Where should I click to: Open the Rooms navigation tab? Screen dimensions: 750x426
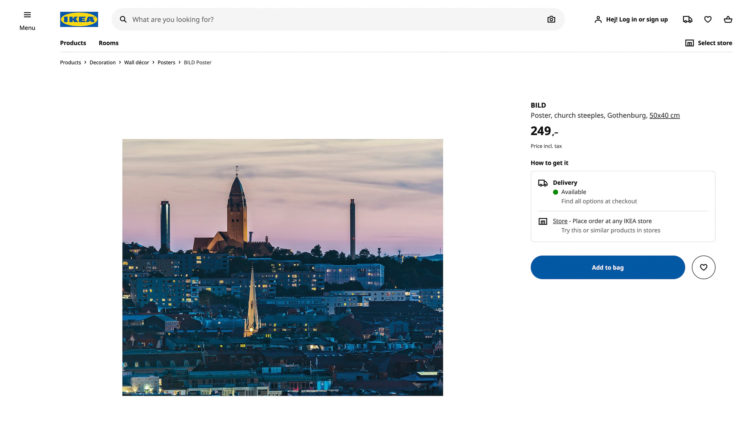tap(108, 43)
